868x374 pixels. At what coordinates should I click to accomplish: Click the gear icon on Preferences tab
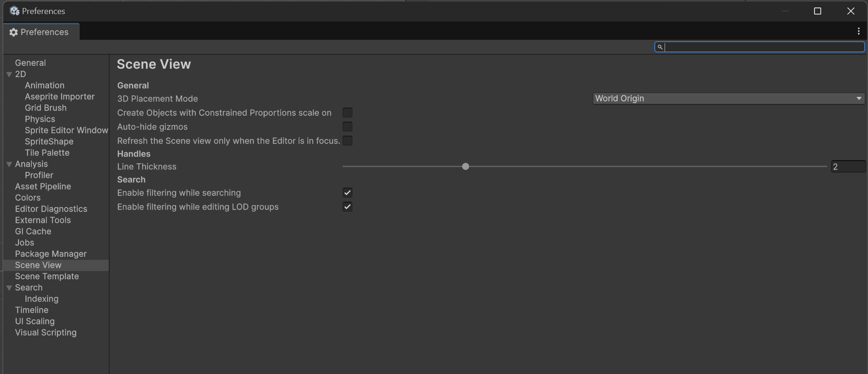14,32
